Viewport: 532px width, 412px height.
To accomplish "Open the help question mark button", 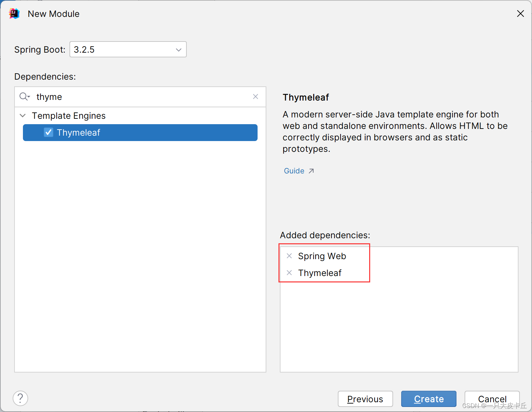I will point(20,398).
